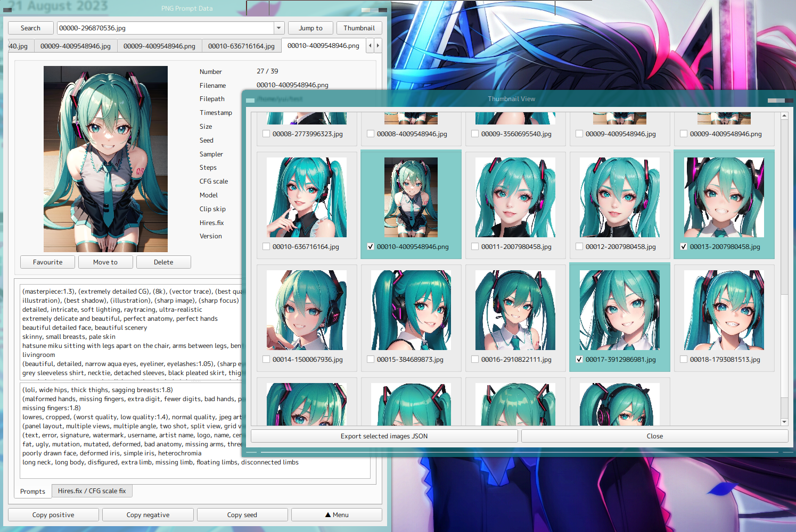796x532 pixels.
Task: Check the 00015-384689873.jpg checkbox
Action: [371, 360]
